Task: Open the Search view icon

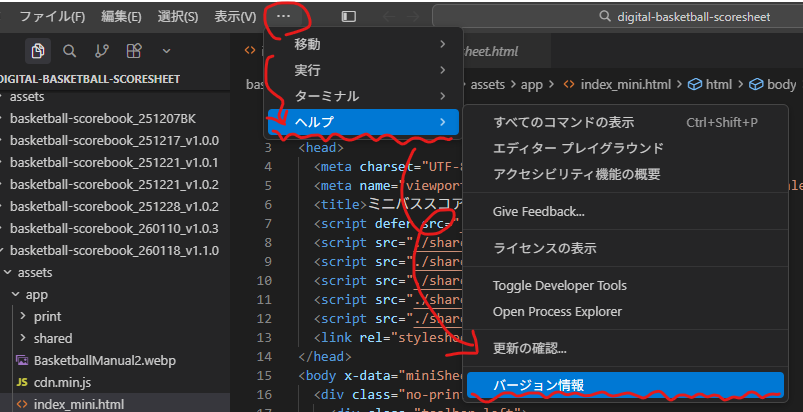Action: click(x=70, y=51)
